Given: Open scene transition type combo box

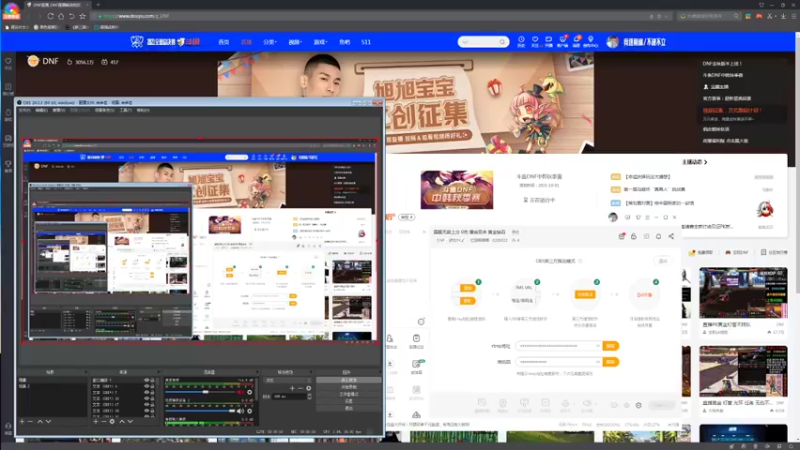Looking at the screenshot, I should [288, 380].
